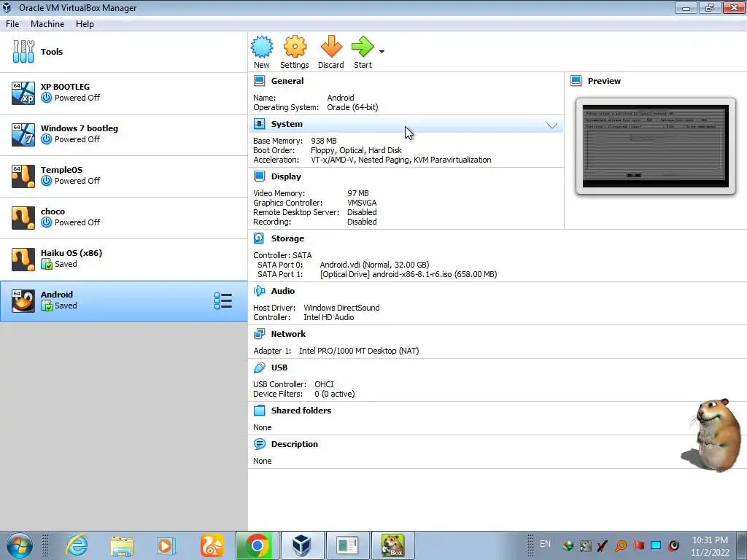
Task: Click the Android VM preview thumbnail
Action: click(656, 146)
